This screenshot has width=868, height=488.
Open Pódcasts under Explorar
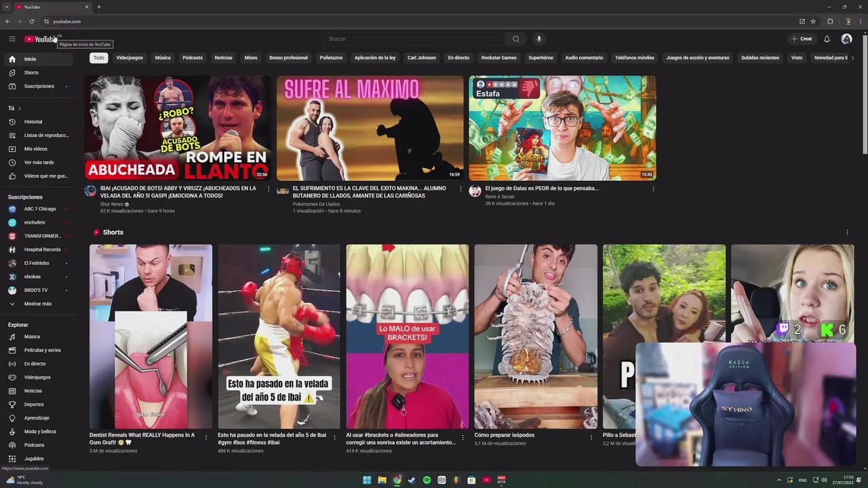(37, 445)
